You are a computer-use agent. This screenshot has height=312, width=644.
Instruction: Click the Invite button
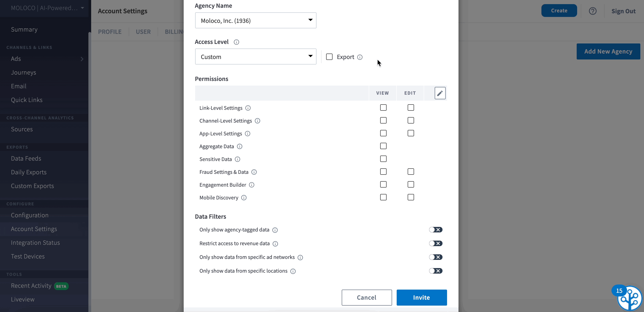tap(421, 298)
